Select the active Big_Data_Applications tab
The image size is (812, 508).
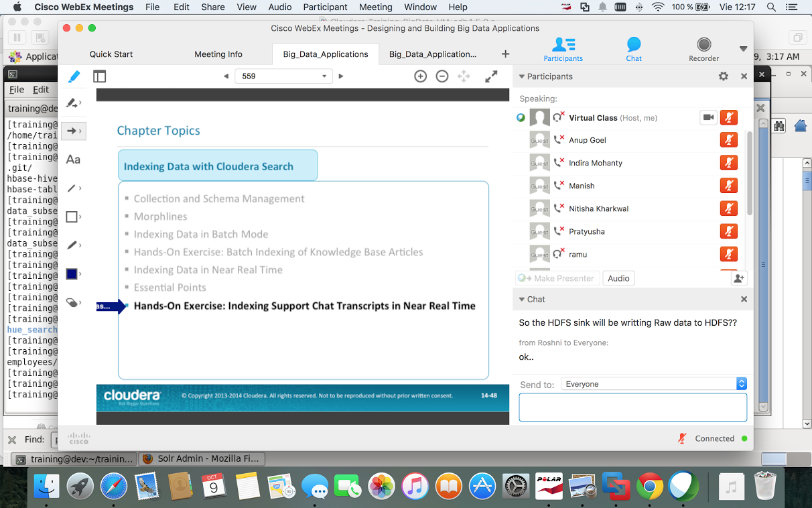326,54
